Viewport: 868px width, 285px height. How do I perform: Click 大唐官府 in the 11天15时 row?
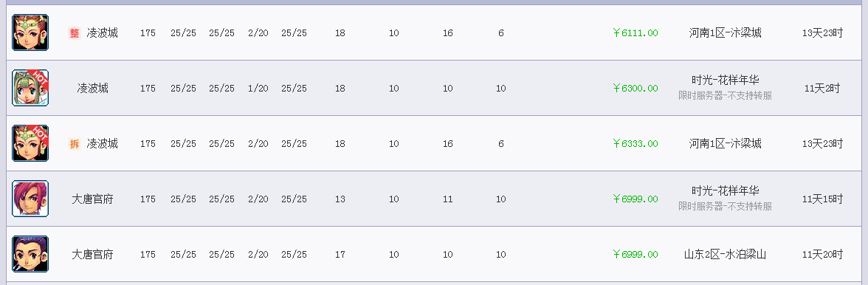click(x=92, y=199)
